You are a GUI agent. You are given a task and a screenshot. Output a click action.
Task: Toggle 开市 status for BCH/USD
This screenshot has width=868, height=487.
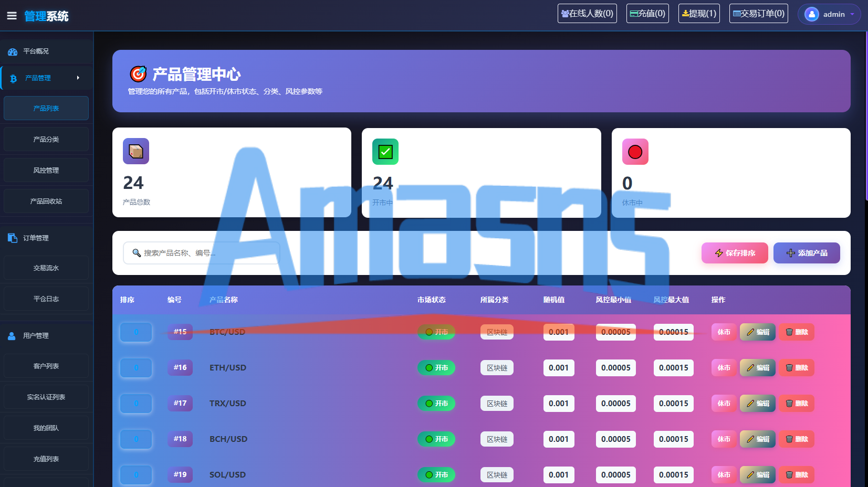pos(436,439)
